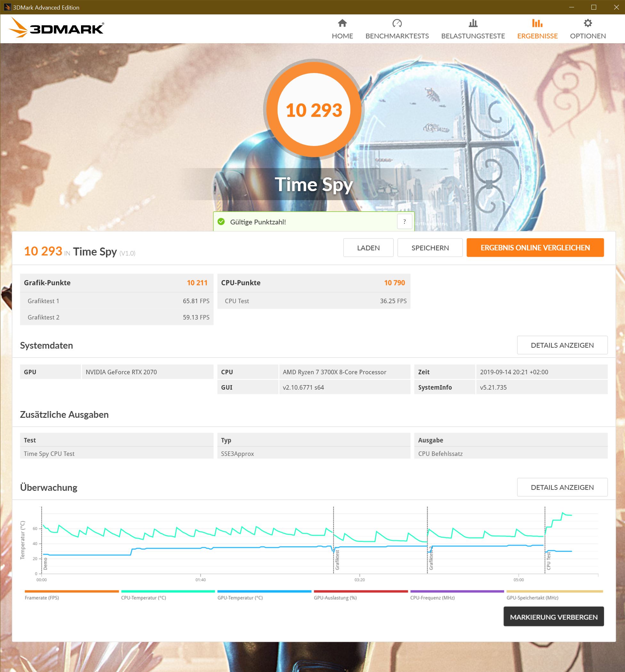Expand Systemdaten with Details anzeigen

click(562, 345)
